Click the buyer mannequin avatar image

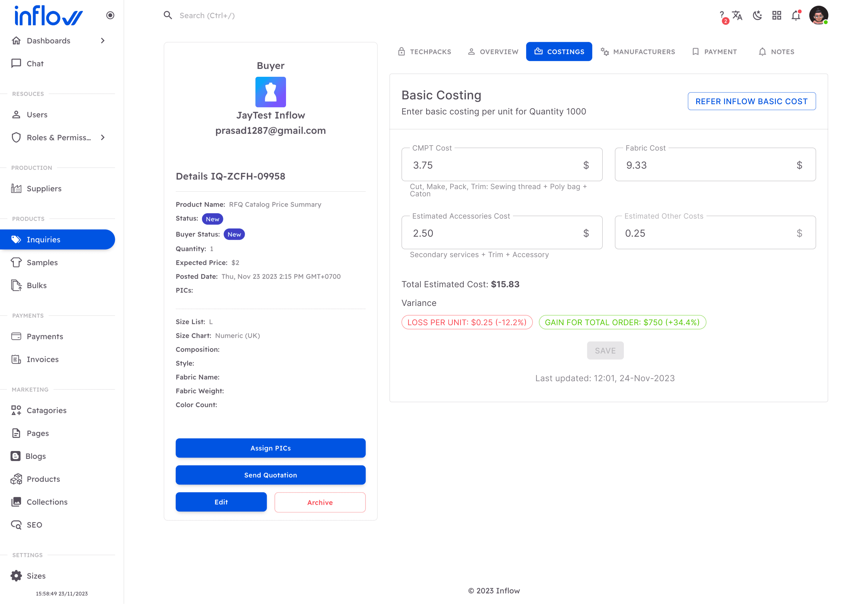270,92
